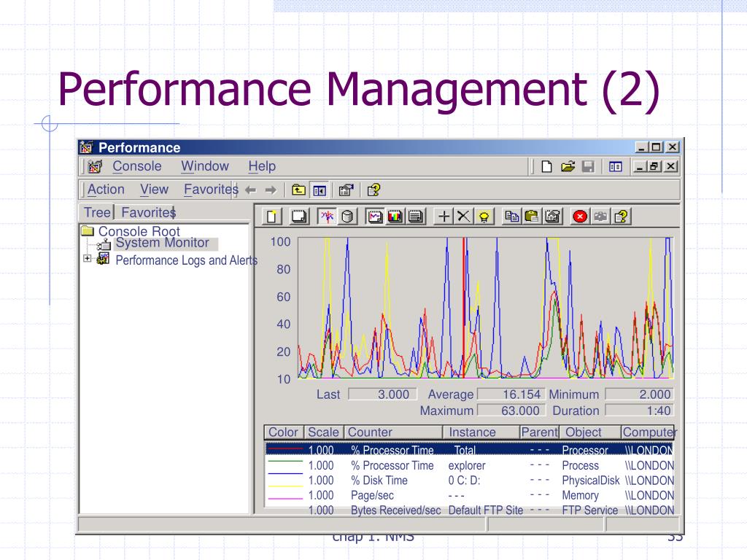Switch to the View Report icon

[415, 217]
